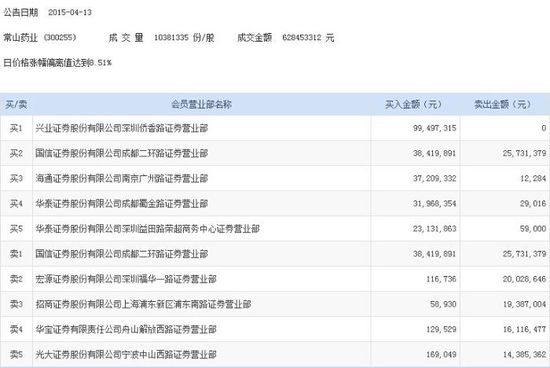Select sell amount 29,016
The height and width of the screenshot is (368, 550).
click(x=533, y=203)
